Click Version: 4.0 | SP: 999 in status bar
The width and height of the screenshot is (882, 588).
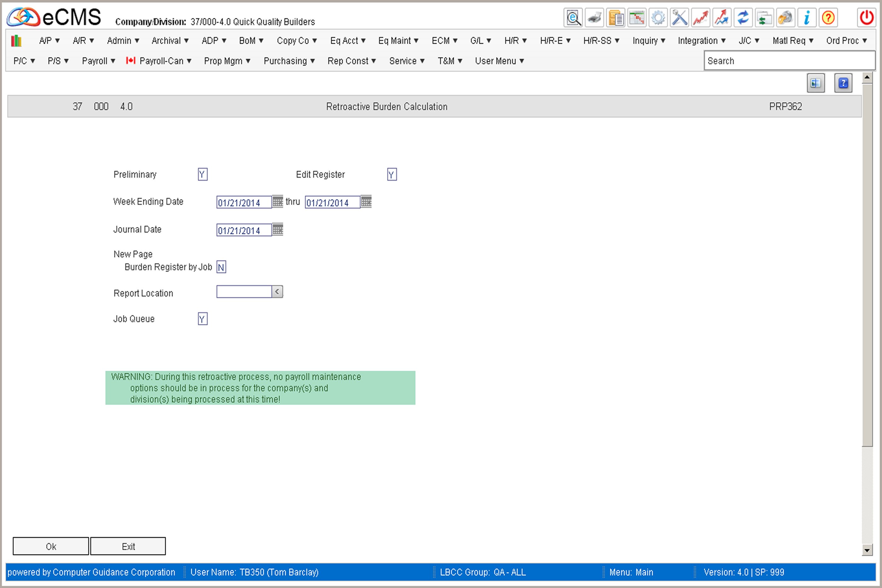click(x=744, y=572)
